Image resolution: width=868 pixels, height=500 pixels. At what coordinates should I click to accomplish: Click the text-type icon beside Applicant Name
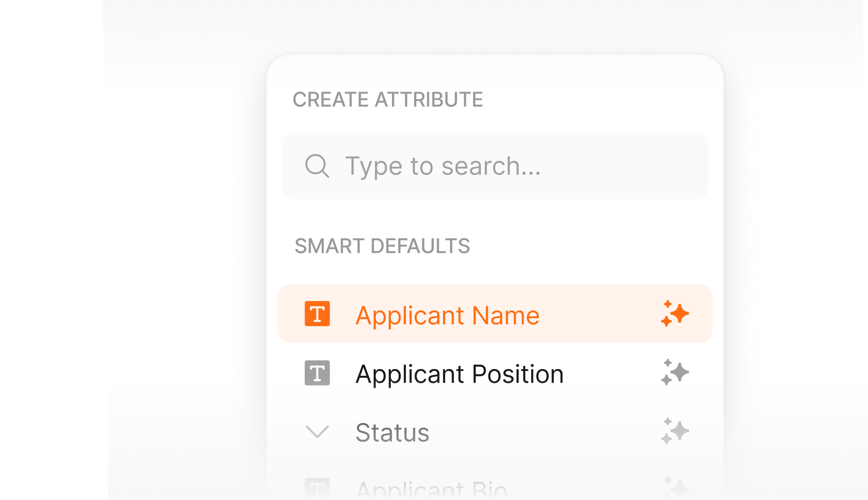317,314
